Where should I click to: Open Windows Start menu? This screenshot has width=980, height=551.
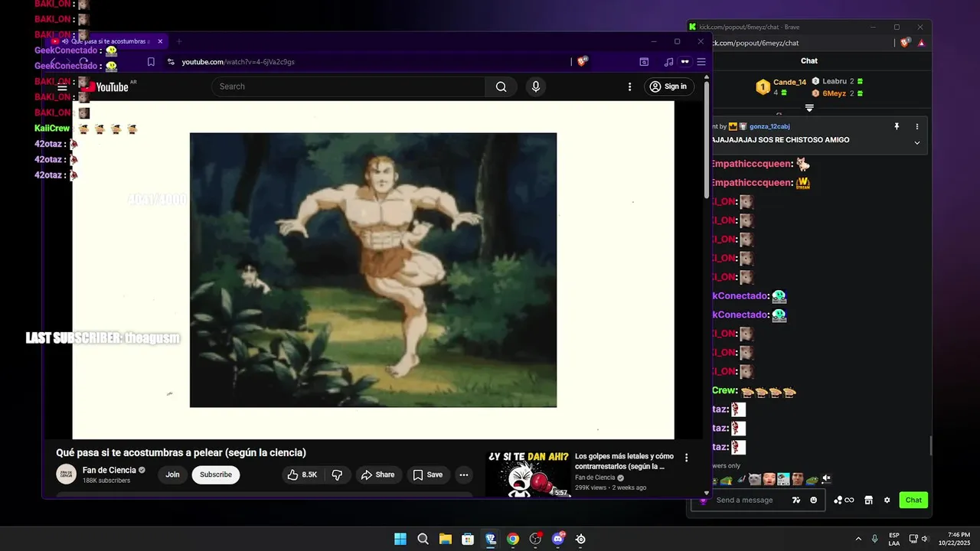400,539
